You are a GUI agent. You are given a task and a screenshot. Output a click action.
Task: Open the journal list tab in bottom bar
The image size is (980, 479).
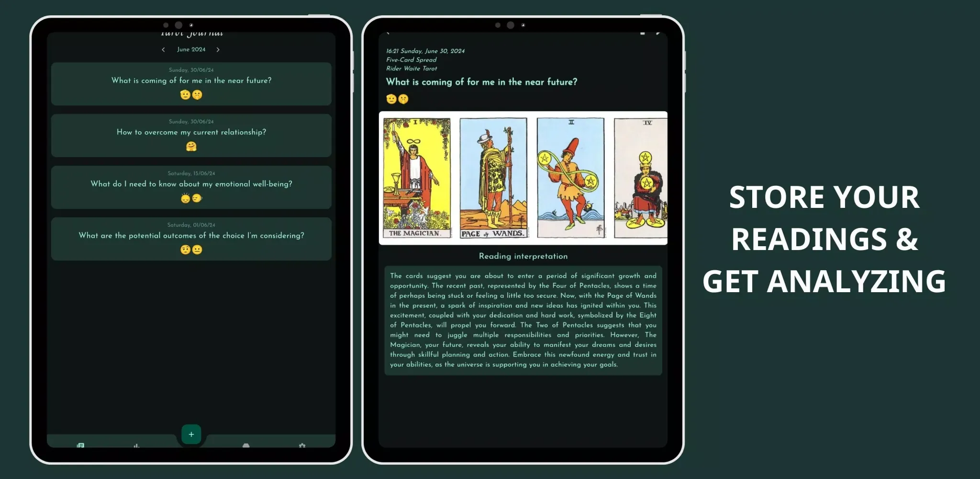(80, 445)
